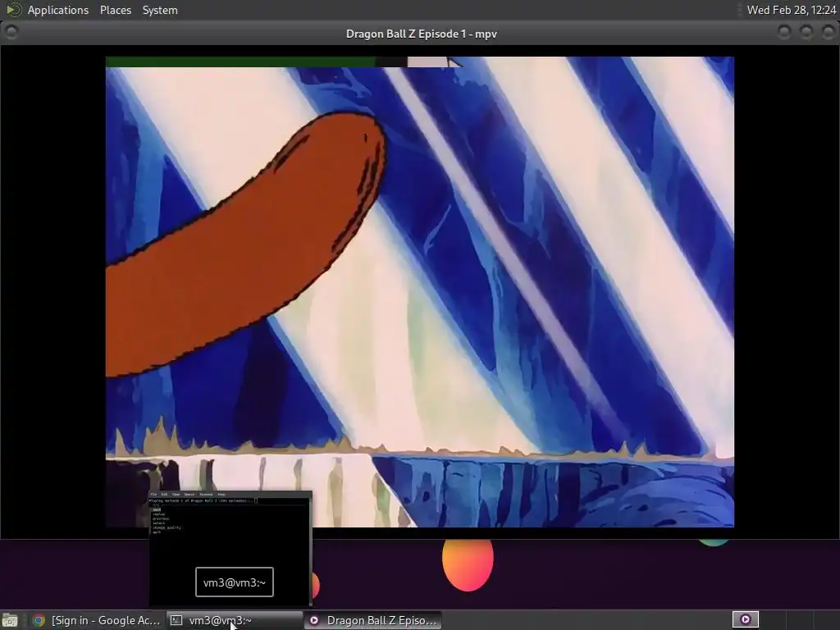840x630 pixels.
Task: Close the mpv window using the title bar button
Action: 829,33
